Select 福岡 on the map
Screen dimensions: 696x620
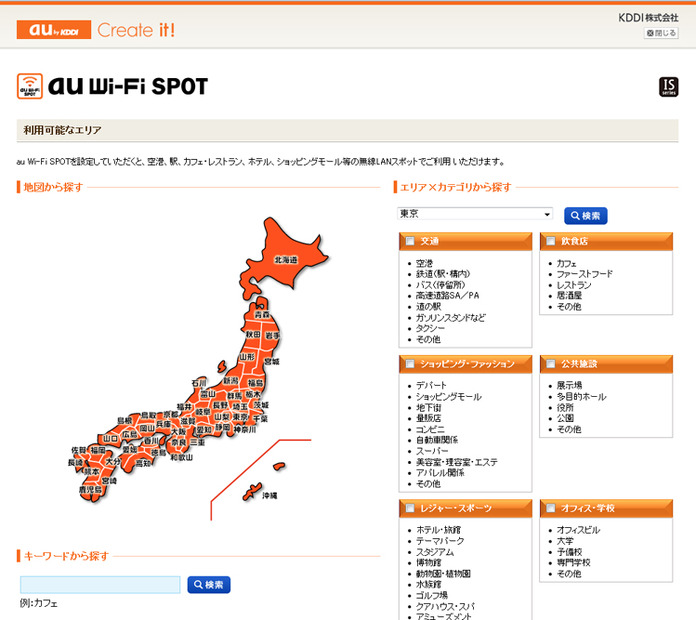click(98, 450)
